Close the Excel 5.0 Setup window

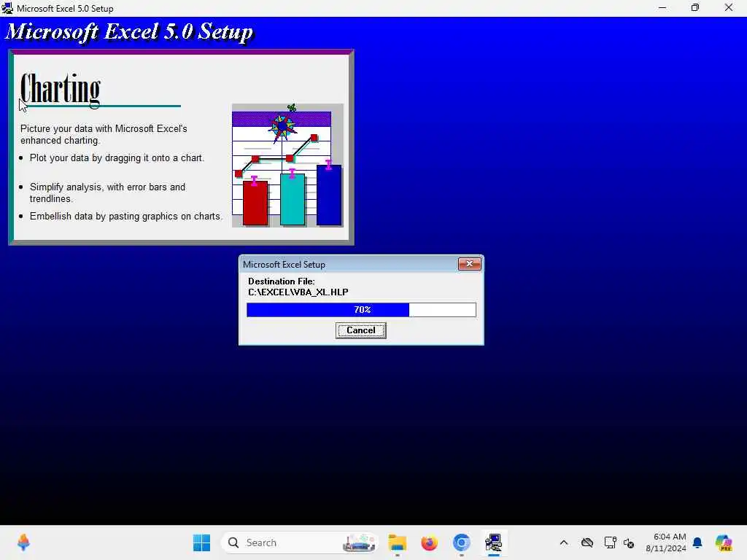point(729,8)
